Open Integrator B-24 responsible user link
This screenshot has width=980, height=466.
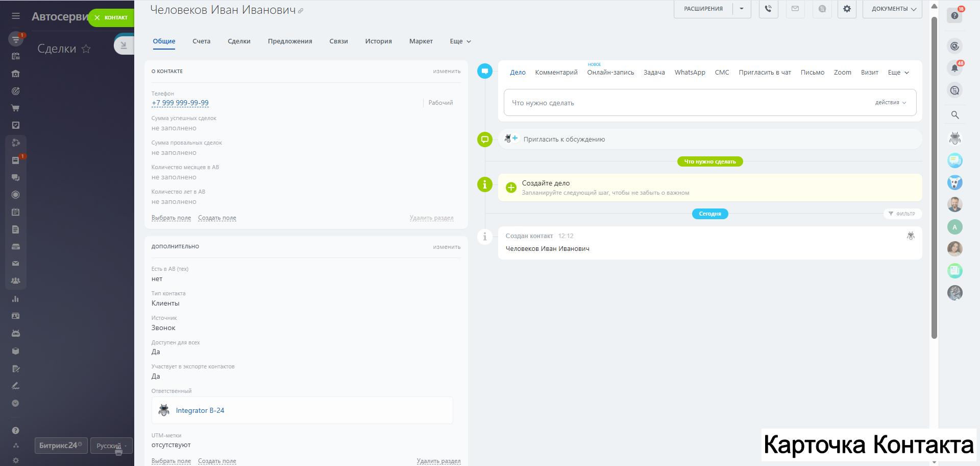pos(200,410)
